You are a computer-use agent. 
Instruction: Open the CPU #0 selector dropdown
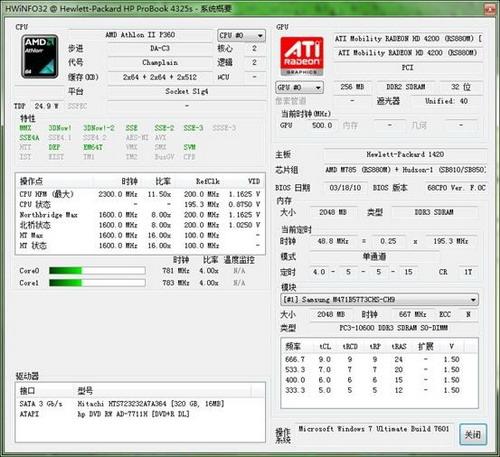[242, 35]
